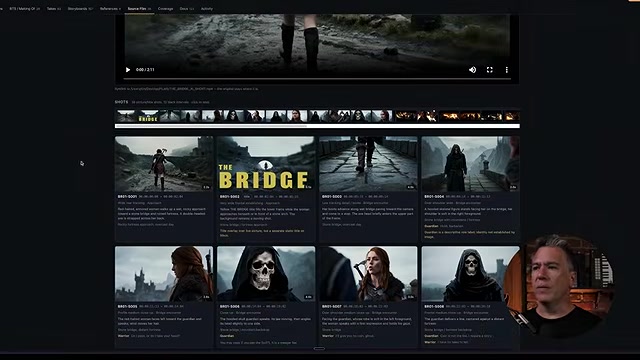Switch to the Takes tab

point(53,9)
